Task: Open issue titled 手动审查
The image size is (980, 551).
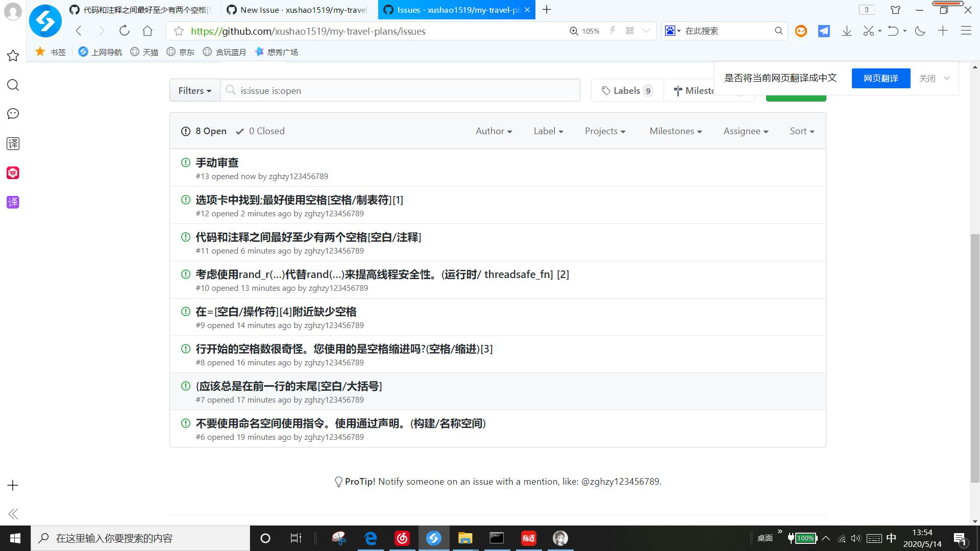Action: coord(217,163)
